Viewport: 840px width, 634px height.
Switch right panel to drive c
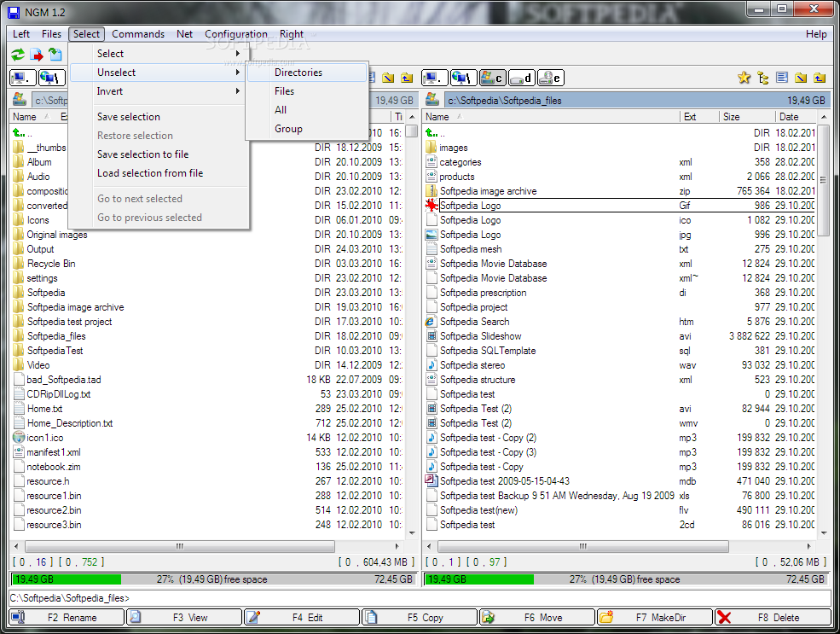click(x=492, y=79)
